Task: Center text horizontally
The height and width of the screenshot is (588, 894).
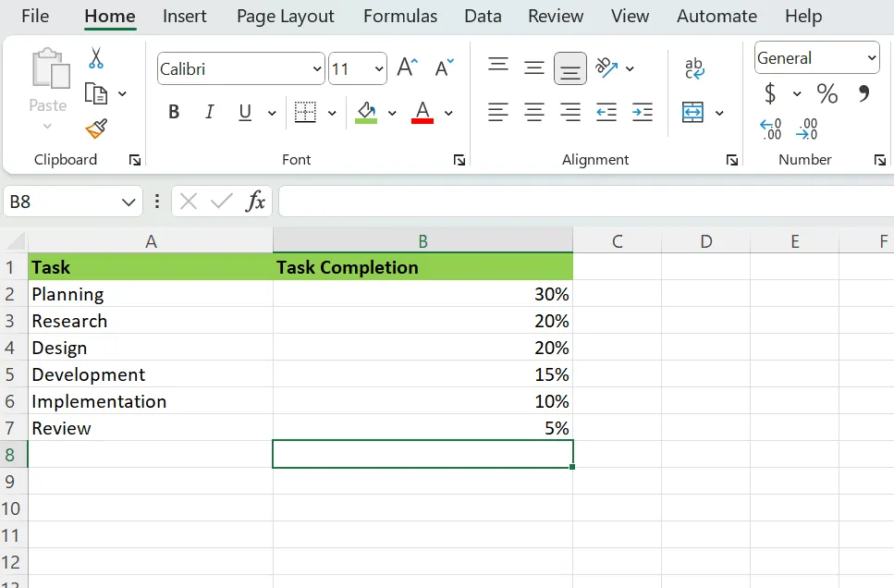Action: point(534,112)
